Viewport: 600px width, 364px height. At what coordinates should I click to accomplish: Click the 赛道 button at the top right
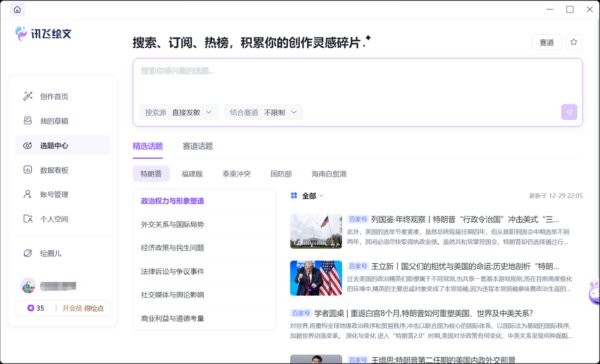[546, 42]
